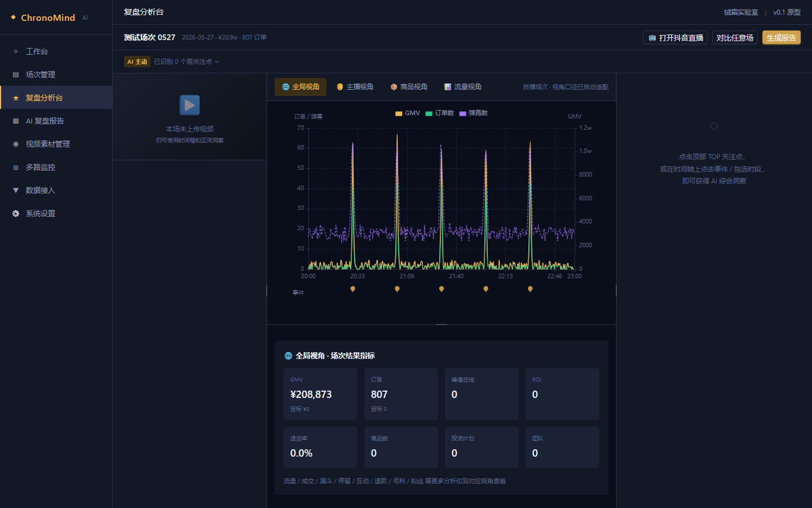This screenshot has width=812, height=508.
Task: Switch to the 流量视角 tab
Action: 463,87
